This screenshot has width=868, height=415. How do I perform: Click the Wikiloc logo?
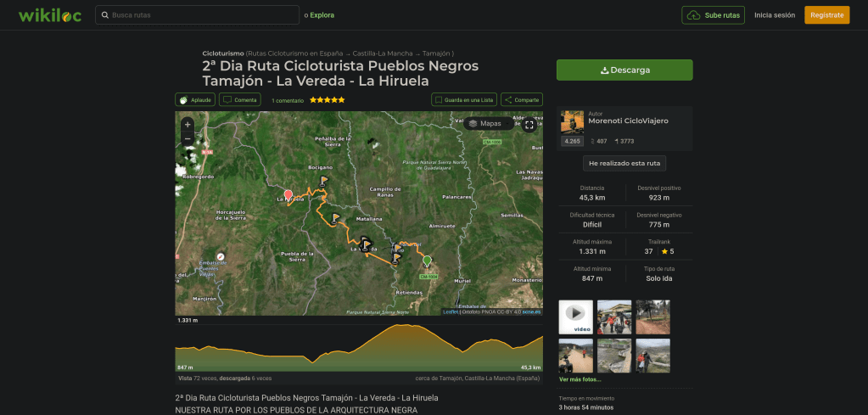[50, 15]
